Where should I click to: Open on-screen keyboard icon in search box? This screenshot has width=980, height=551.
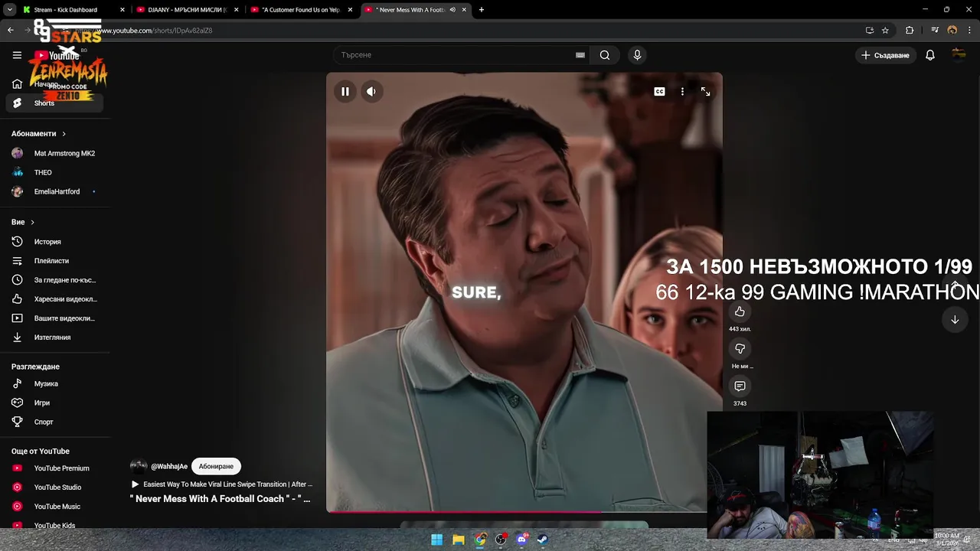(580, 55)
